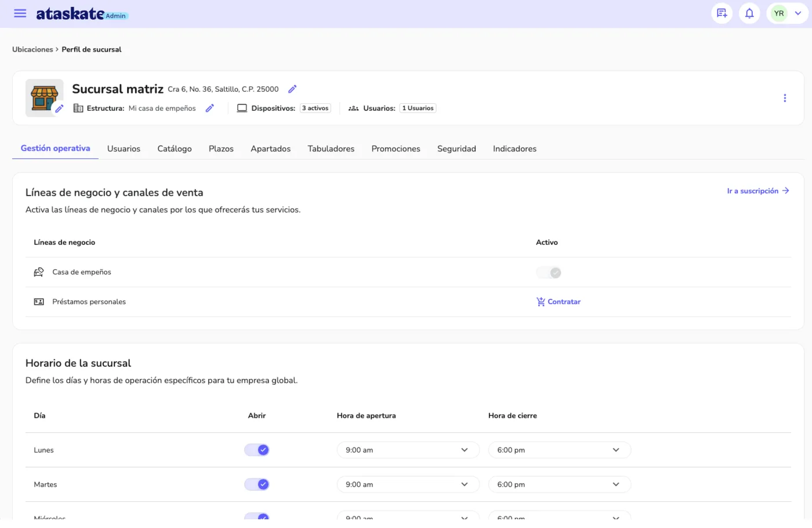Viewport: 812px width, 528px height.
Task: Click the Dispositivos laptop icon
Action: [242, 108]
